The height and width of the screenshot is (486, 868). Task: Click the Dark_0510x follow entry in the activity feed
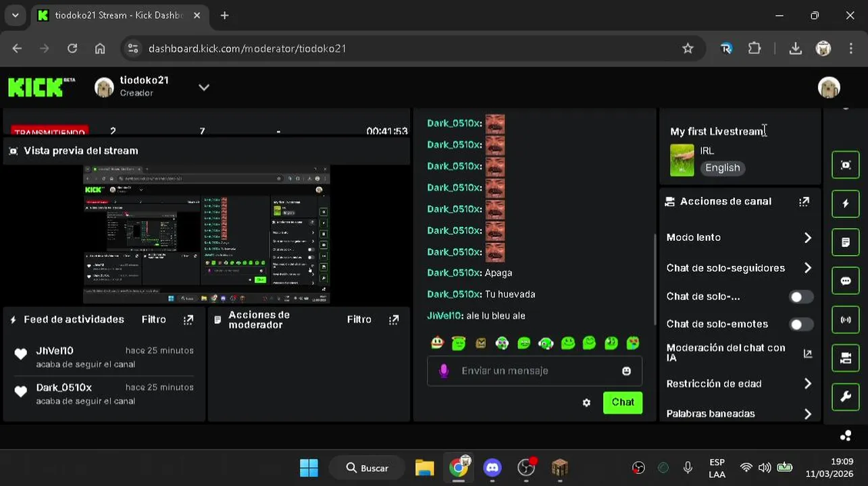(x=104, y=394)
